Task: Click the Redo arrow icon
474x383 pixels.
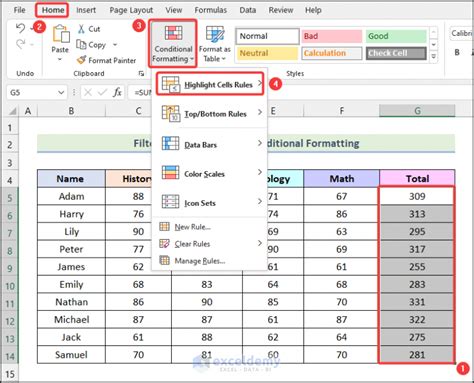Action: coord(20,44)
